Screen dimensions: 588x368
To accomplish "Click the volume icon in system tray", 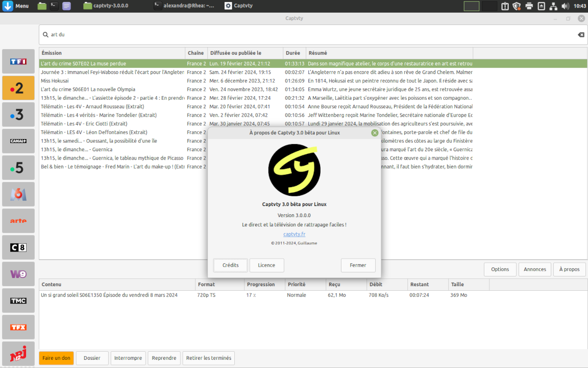I will [x=565, y=6].
